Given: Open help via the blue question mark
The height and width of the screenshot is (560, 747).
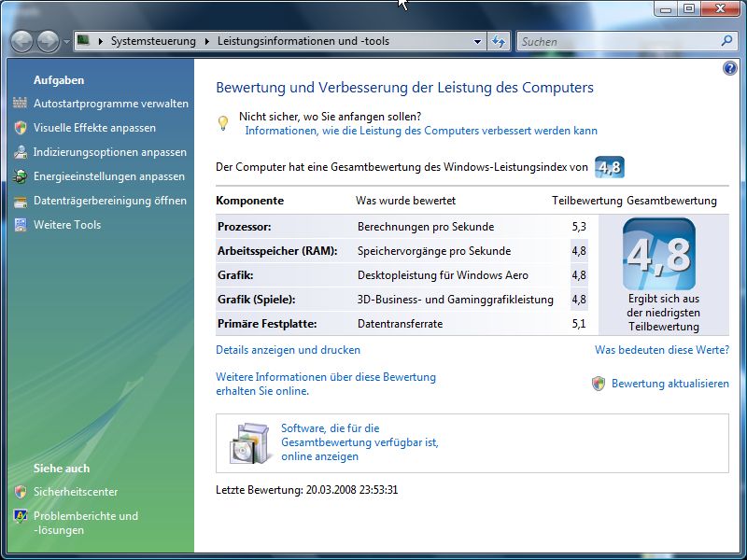Looking at the screenshot, I should coord(729,68).
